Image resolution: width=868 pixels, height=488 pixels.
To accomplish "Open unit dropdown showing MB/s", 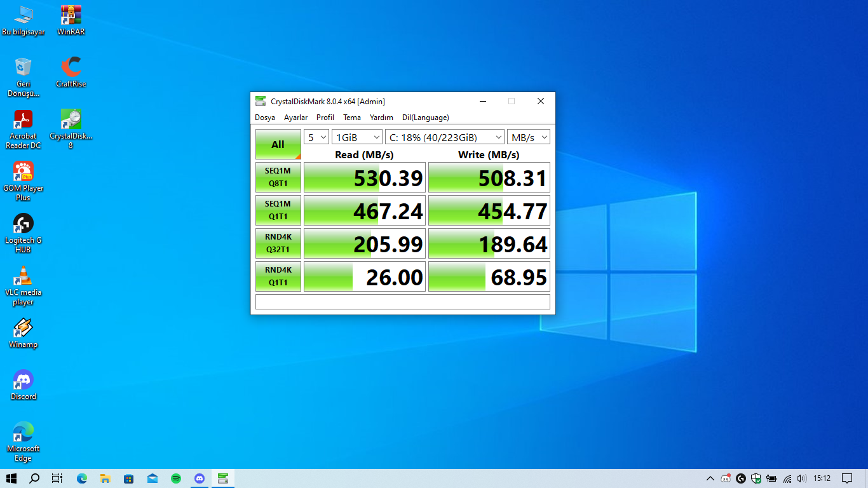I will (x=529, y=137).
